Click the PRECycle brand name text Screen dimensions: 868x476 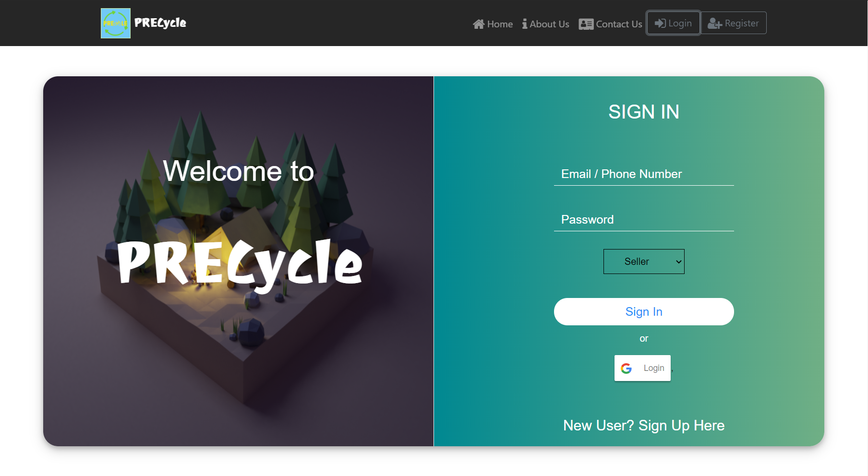pyautogui.click(x=160, y=23)
